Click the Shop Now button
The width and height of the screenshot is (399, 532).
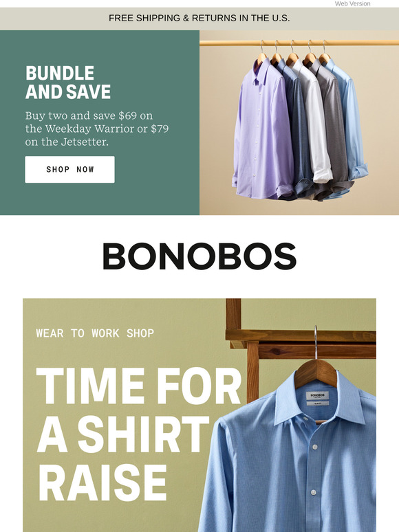tap(69, 169)
